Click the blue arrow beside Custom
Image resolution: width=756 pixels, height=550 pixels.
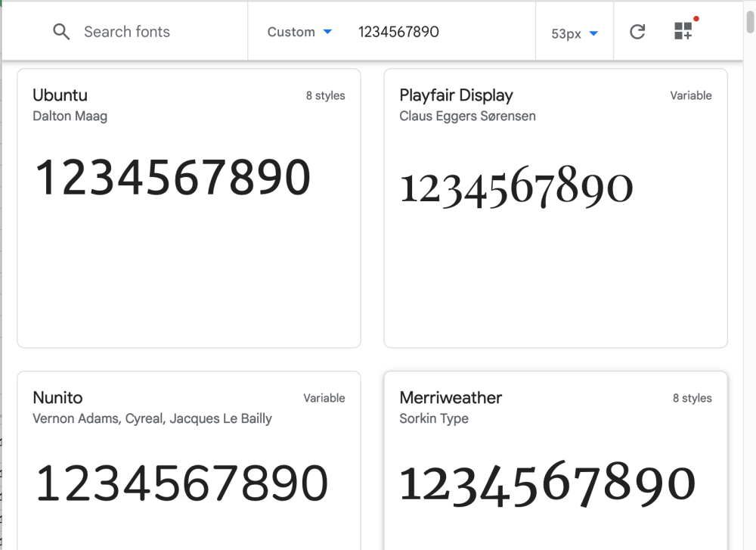(327, 32)
